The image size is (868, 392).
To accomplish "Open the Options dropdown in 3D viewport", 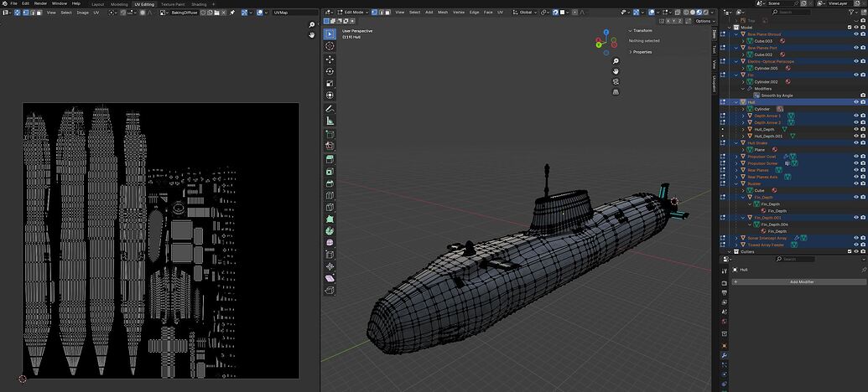I will pyautogui.click(x=704, y=21).
